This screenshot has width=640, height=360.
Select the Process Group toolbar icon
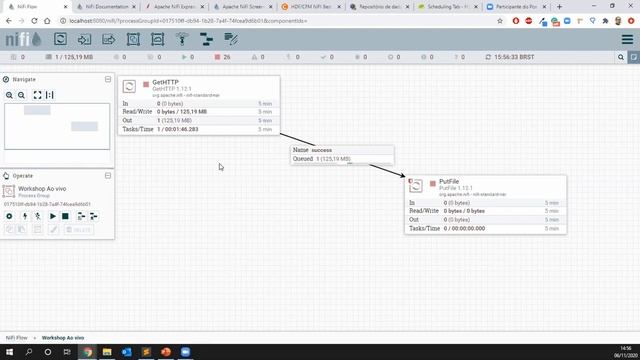click(x=133, y=39)
